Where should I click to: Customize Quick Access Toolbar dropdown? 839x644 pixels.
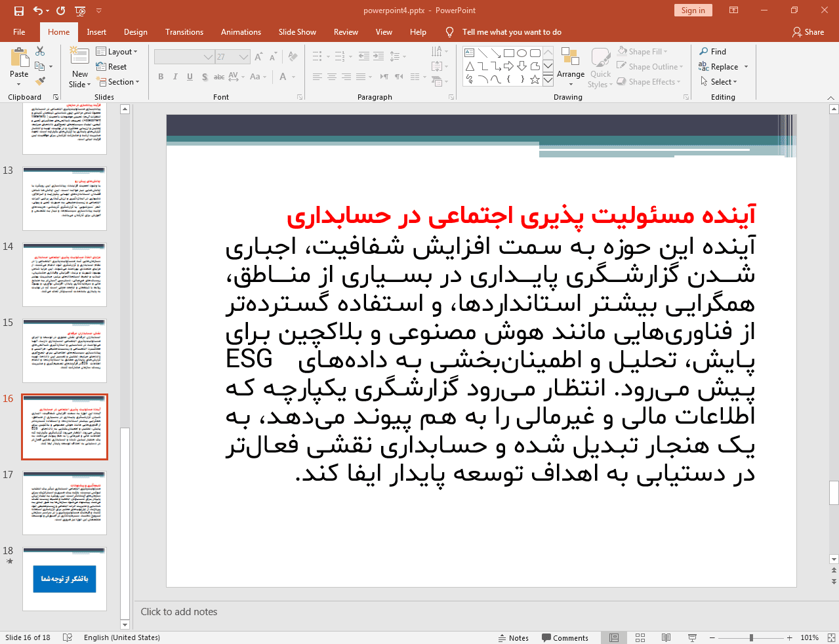point(99,10)
